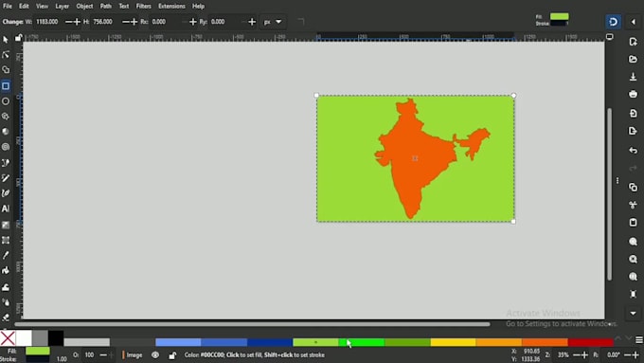The width and height of the screenshot is (644, 363).
Task: Select the Tweak tool
Action: (6, 287)
